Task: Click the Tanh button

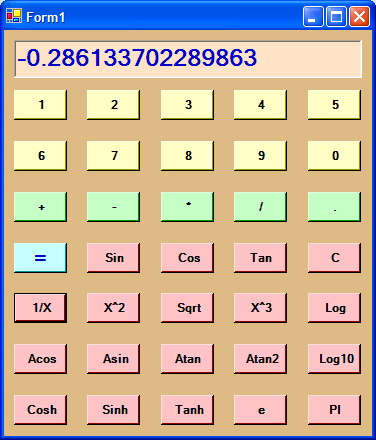Action: (x=187, y=410)
